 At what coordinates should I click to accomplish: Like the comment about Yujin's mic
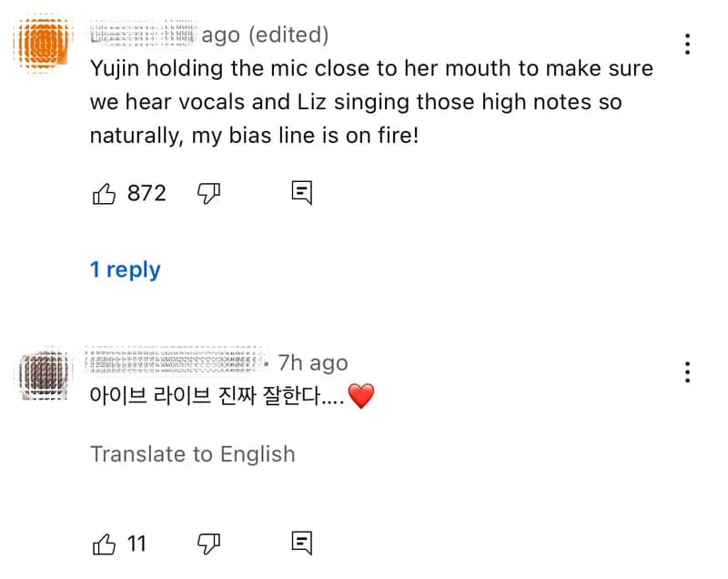click(x=104, y=193)
